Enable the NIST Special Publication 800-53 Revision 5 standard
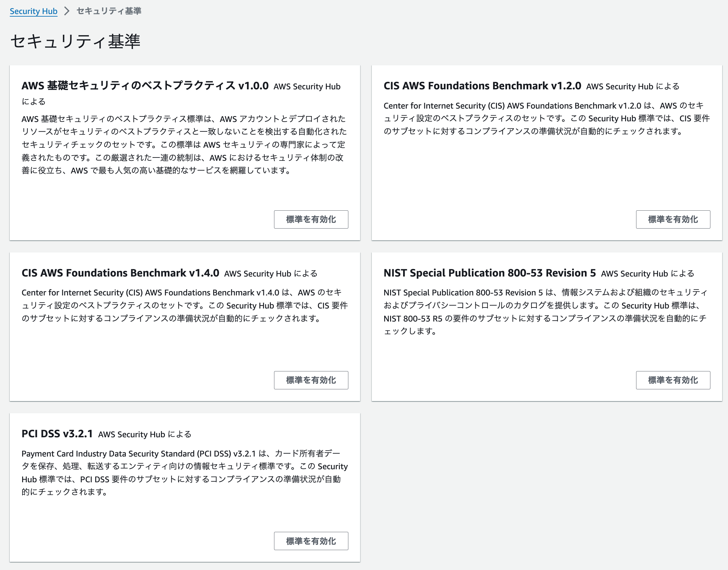 coord(673,380)
